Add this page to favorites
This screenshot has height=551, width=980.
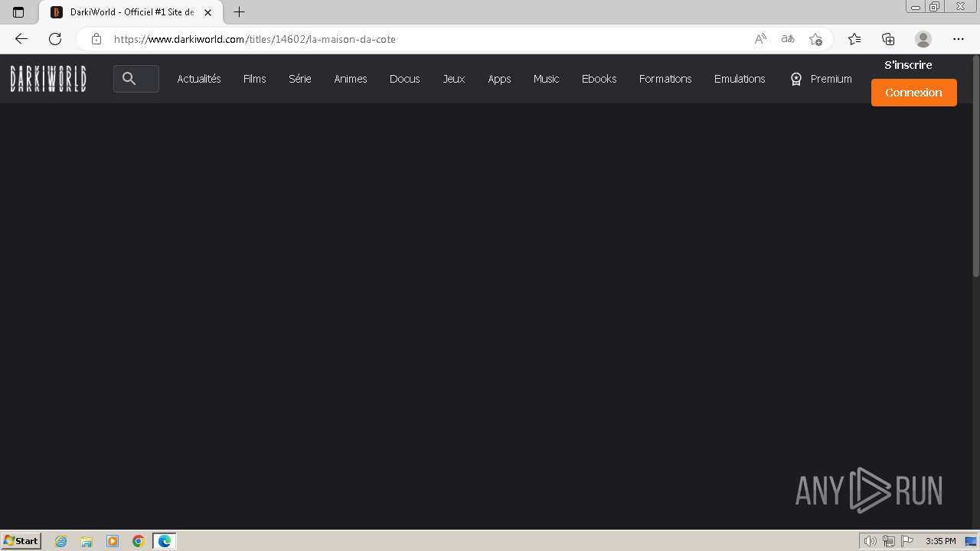click(x=815, y=39)
